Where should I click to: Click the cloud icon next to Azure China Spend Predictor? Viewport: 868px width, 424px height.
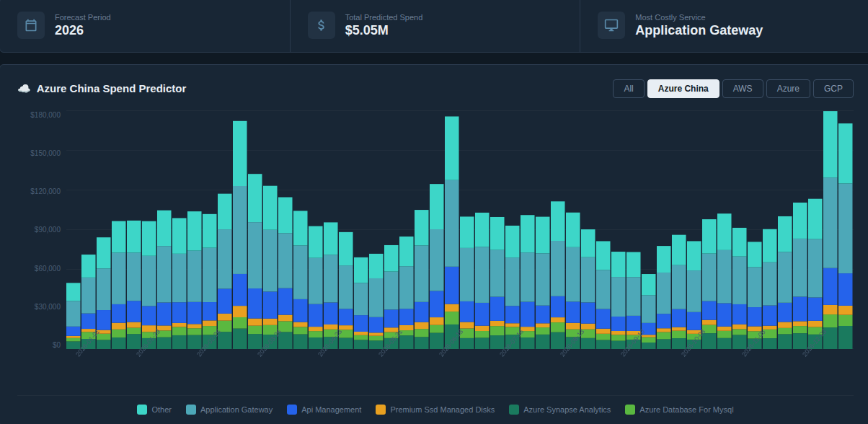point(24,89)
